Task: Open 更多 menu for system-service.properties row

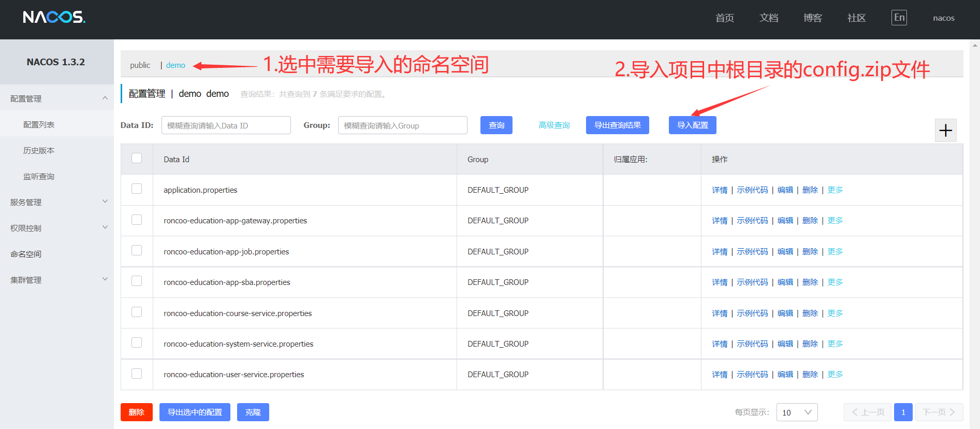Action: pyautogui.click(x=835, y=344)
